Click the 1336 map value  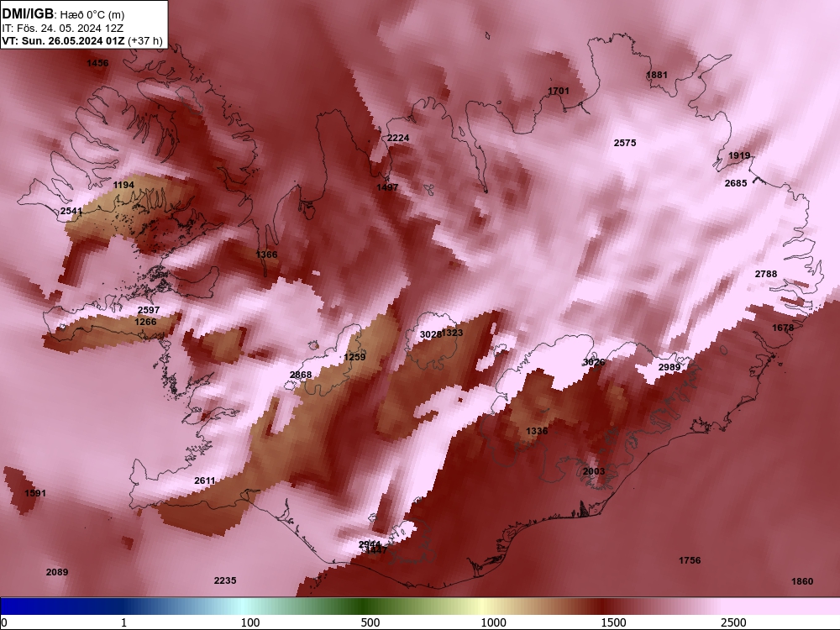pyautogui.click(x=536, y=431)
